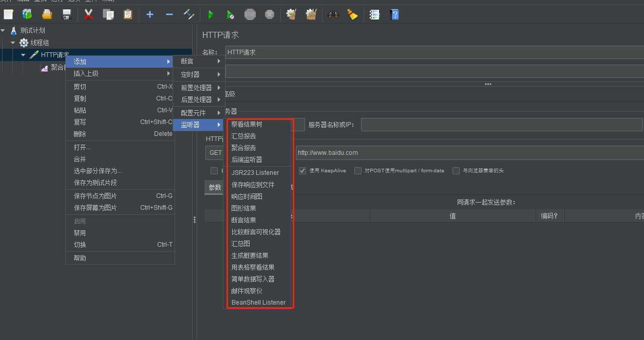Open the GET method dropdown
The height and width of the screenshot is (340, 644).
click(x=215, y=153)
